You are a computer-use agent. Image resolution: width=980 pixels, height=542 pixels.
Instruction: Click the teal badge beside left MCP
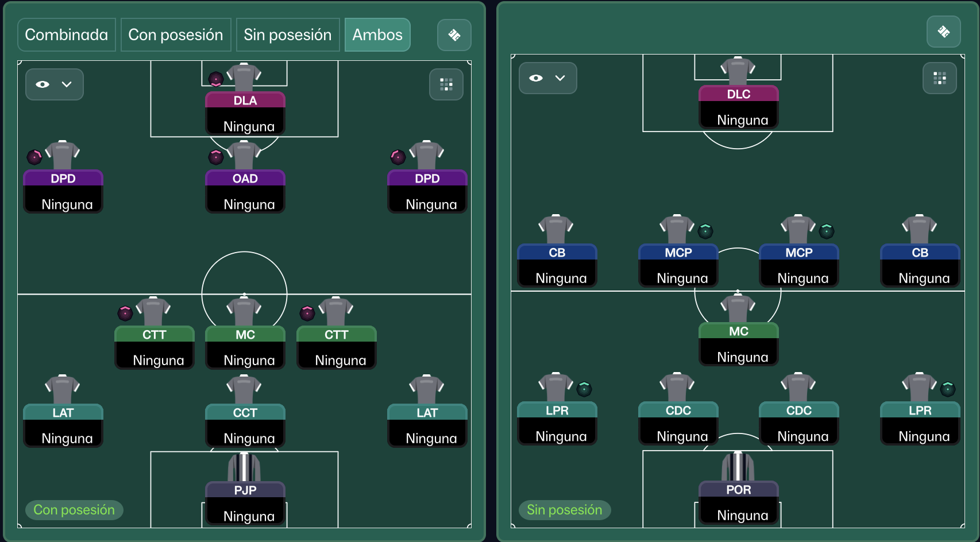point(705,231)
